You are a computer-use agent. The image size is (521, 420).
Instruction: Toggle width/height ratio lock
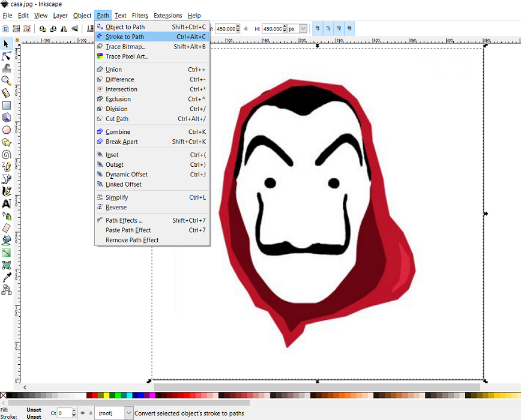click(246, 29)
